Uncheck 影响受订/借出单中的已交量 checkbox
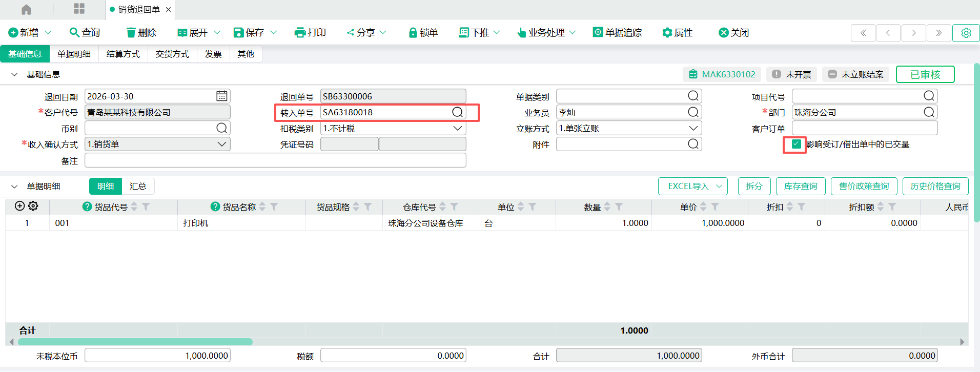Image resolution: width=980 pixels, height=372 pixels. coord(796,144)
